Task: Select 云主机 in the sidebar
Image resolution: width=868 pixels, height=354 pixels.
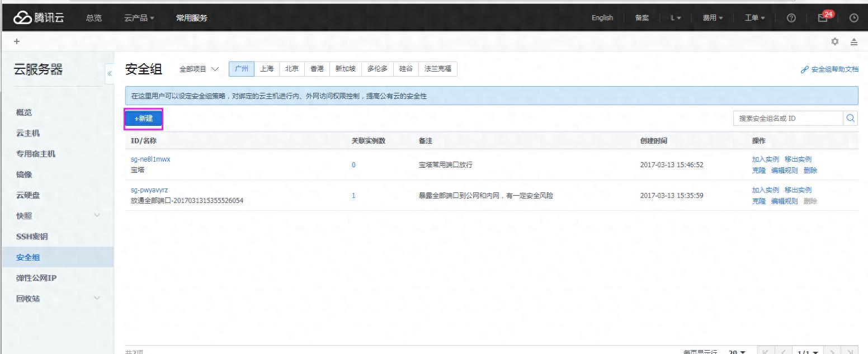Action: coord(28,133)
